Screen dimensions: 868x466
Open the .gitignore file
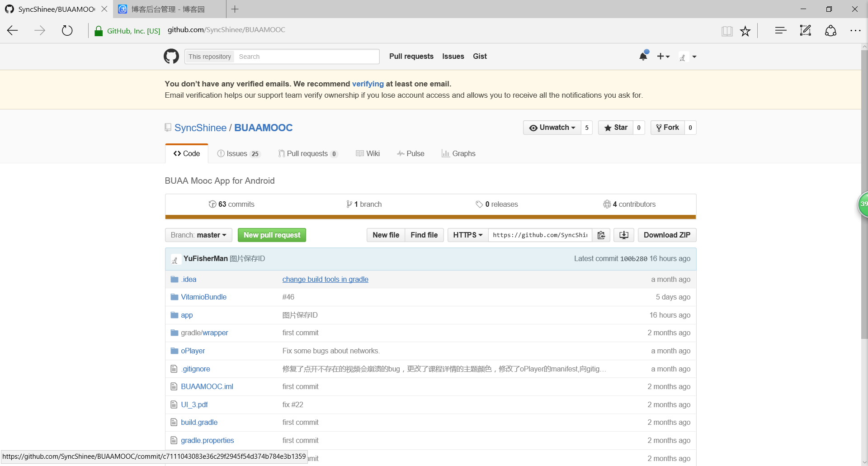(x=195, y=369)
